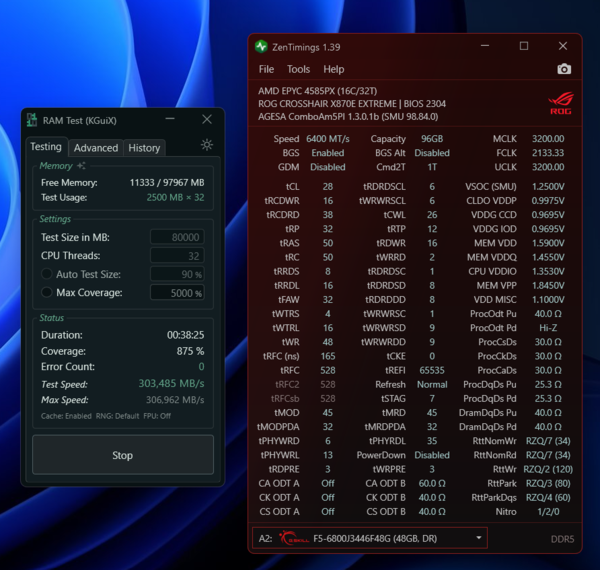Click the ROG logo in ZenTimings

click(561, 103)
